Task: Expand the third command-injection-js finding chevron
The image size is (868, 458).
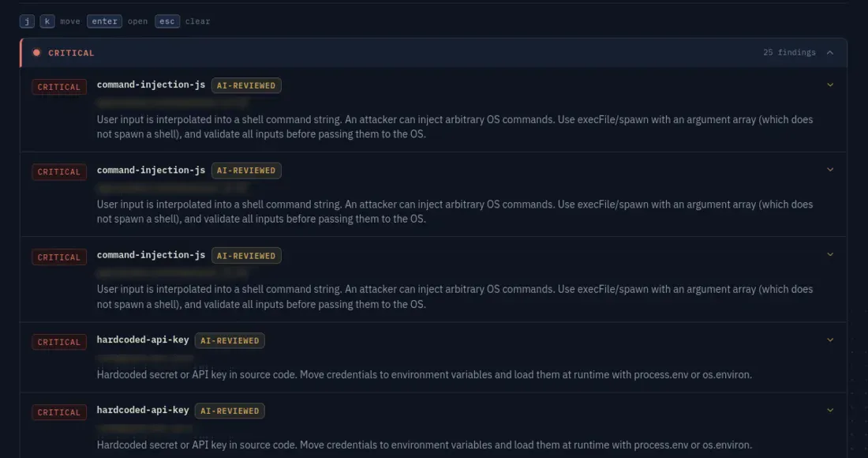Action: (x=830, y=254)
